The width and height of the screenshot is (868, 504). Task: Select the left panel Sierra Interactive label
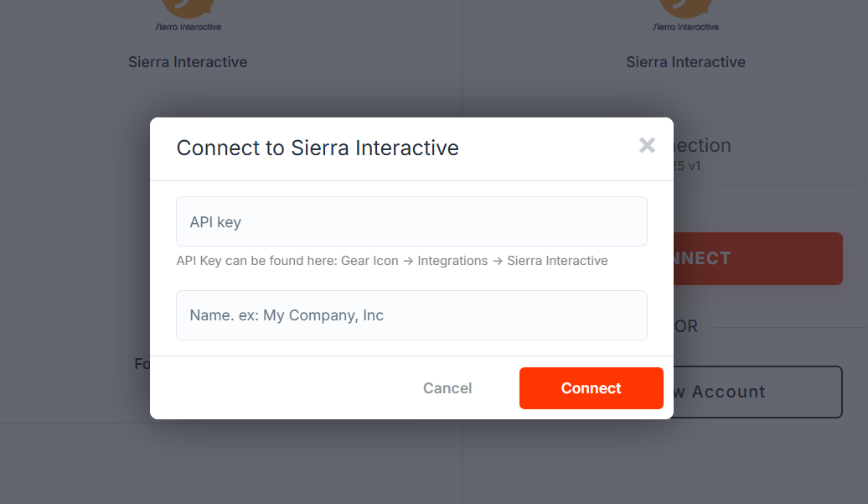point(188,62)
